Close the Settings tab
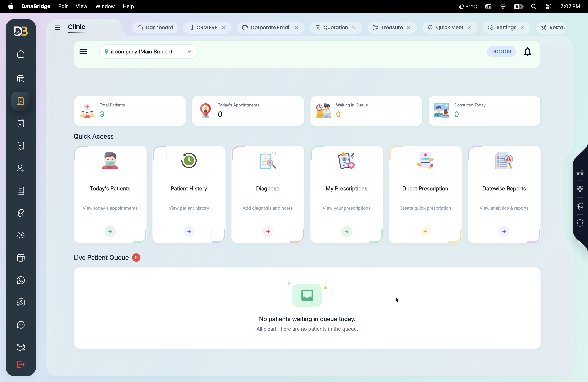 pyautogui.click(x=522, y=28)
